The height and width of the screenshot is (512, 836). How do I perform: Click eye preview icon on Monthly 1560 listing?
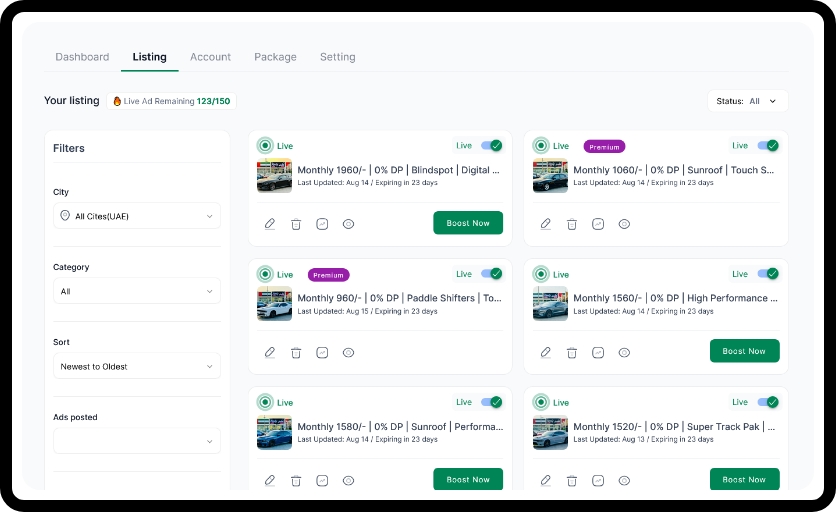click(624, 353)
